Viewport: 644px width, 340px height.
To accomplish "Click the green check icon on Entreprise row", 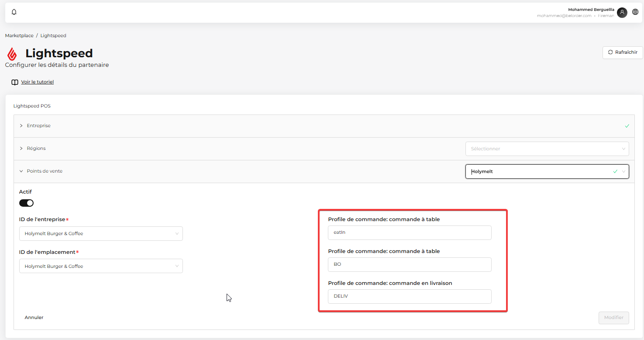I will coord(627,126).
